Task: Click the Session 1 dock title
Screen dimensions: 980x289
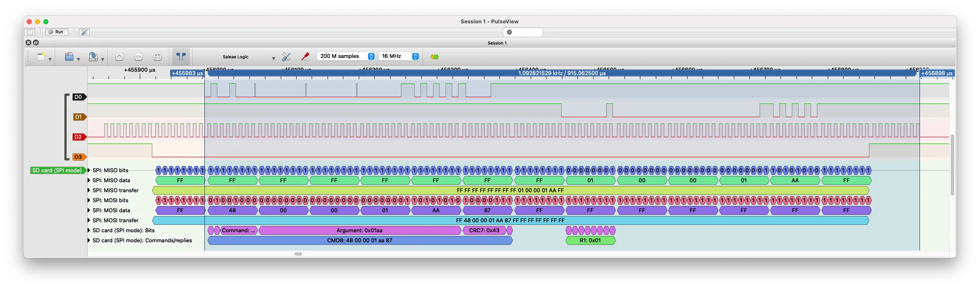Action: click(x=497, y=43)
